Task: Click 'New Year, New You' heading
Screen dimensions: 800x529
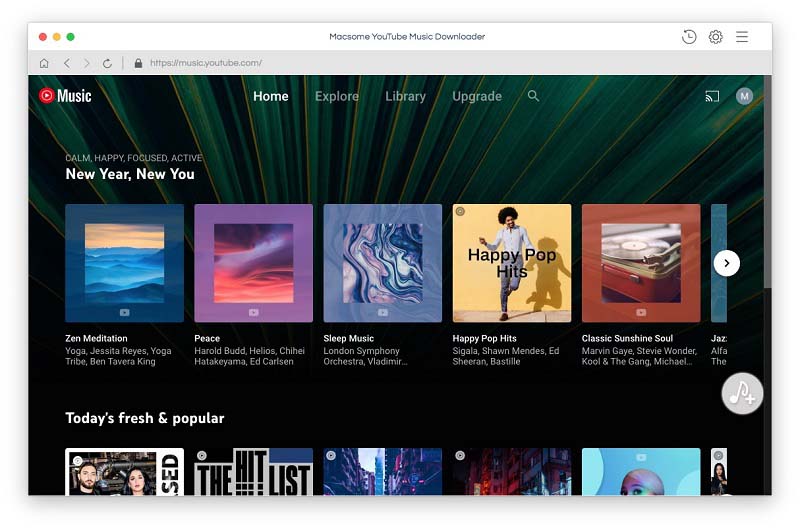Action: [130, 174]
